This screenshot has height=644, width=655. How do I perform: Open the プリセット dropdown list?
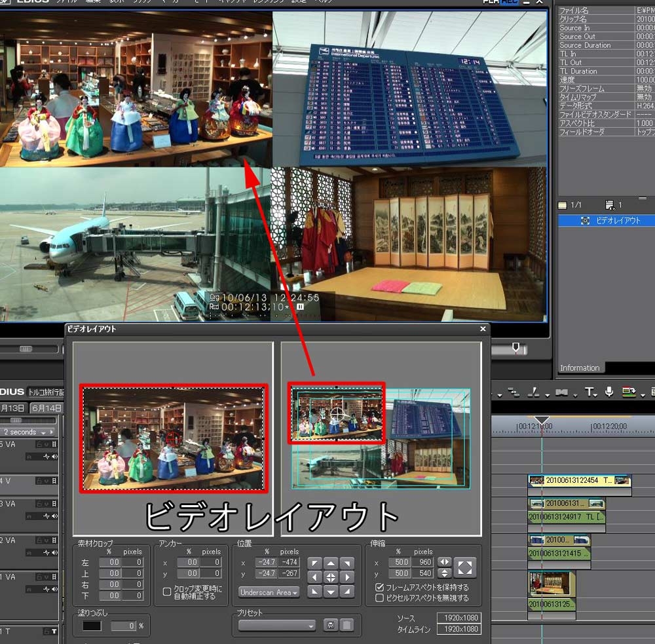click(x=277, y=625)
